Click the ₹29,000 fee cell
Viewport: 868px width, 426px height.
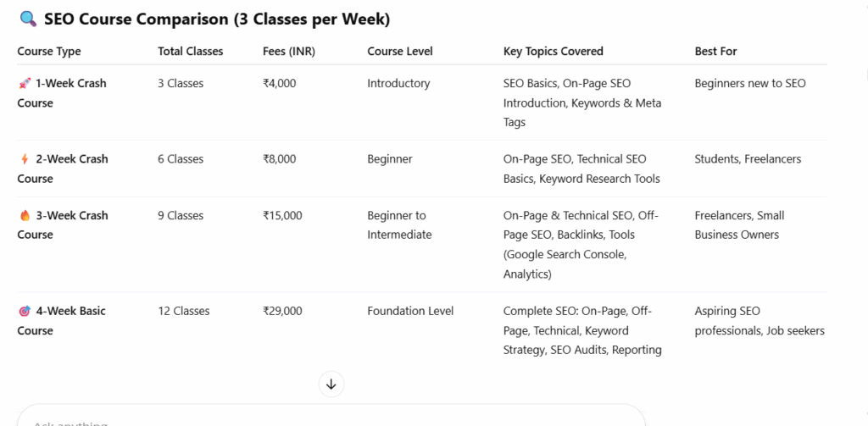282,312
